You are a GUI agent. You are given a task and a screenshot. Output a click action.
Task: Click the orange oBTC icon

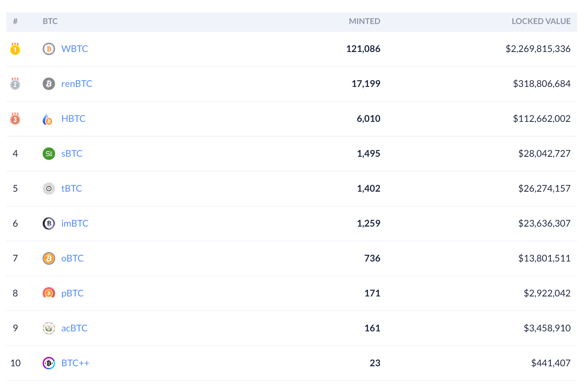pyautogui.click(x=48, y=258)
